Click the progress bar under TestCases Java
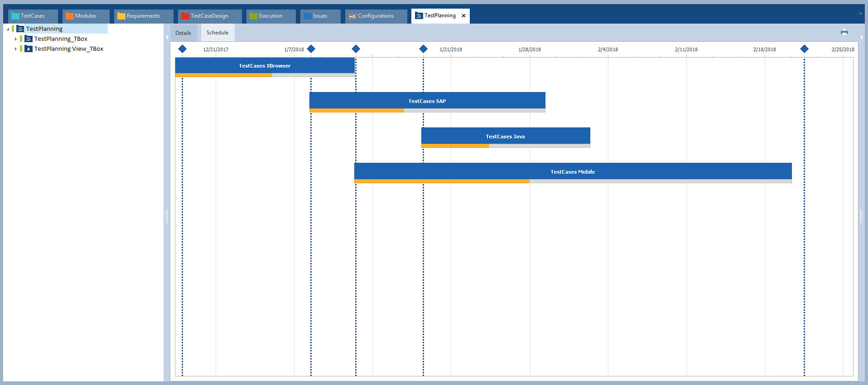Screen dimensions: 868x385 [506, 146]
